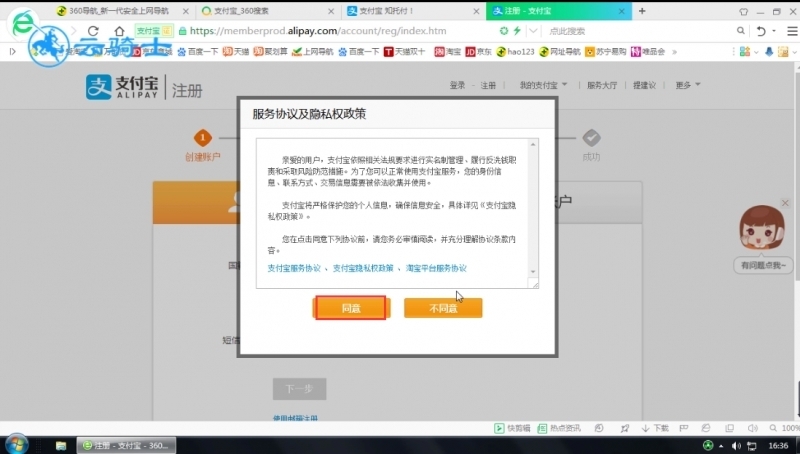Open a new tab with the plus button
The image size is (800, 454).
coord(642,11)
